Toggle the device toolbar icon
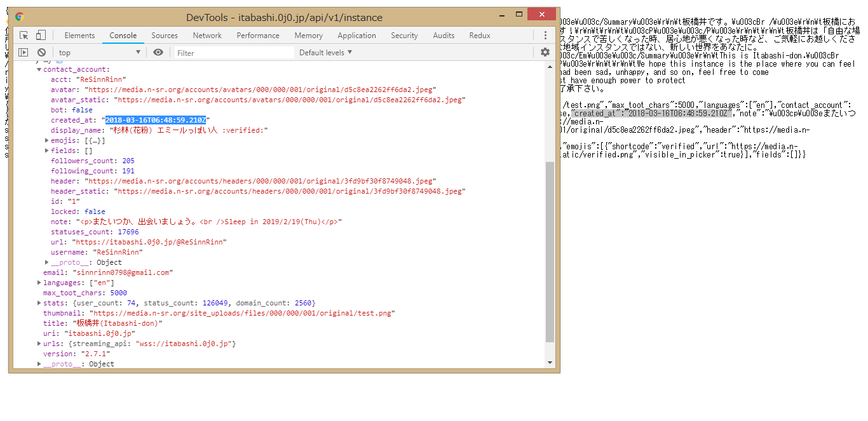The image size is (868, 421). click(x=41, y=36)
